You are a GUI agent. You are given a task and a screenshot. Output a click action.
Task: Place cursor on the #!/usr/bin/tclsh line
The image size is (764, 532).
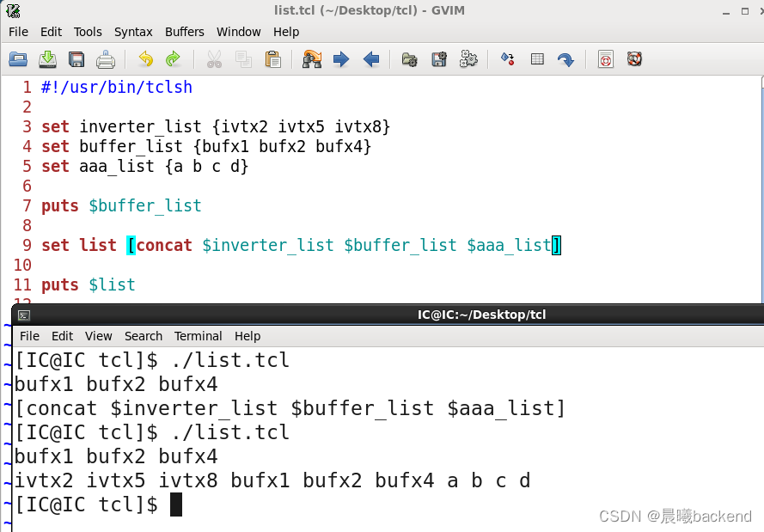coord(117,87)
